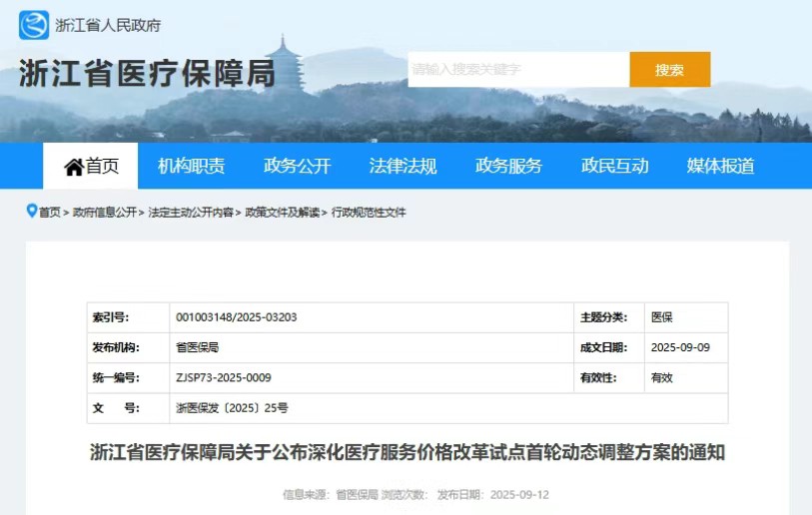Open the 政务公开 menu item
The image size is (812, 515).
[x=297, y=167]
